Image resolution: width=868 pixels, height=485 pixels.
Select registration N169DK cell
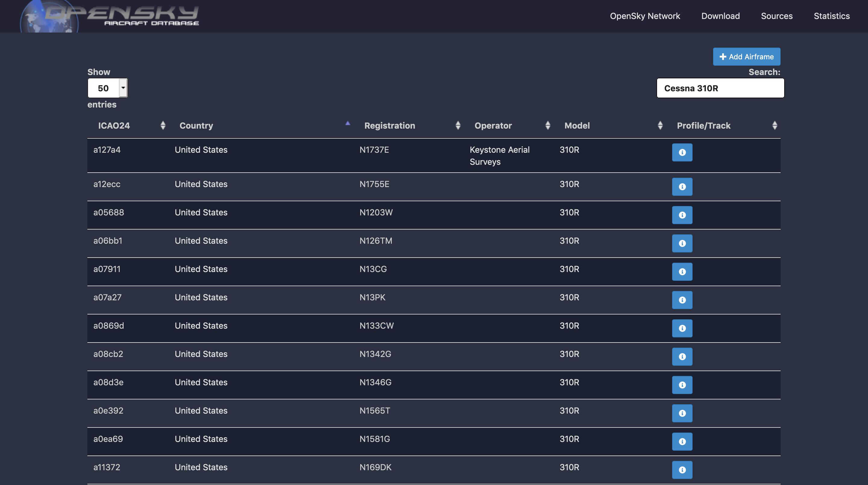[x=375, y=467]
